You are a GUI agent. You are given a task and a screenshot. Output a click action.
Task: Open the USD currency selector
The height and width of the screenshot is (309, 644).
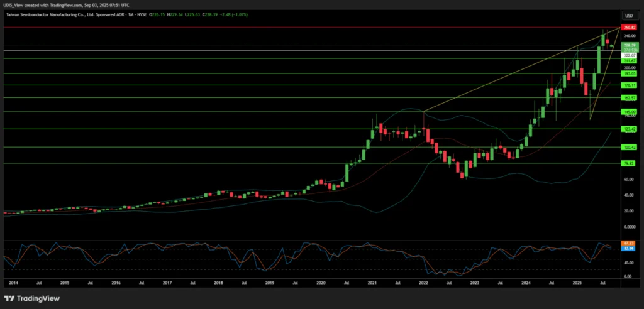(629, 16)
